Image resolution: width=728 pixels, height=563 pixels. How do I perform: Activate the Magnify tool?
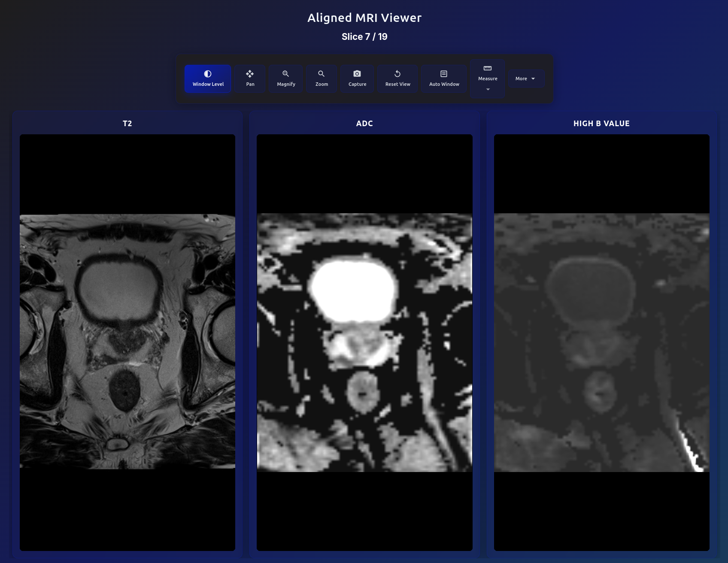click(x=285, y=79)
